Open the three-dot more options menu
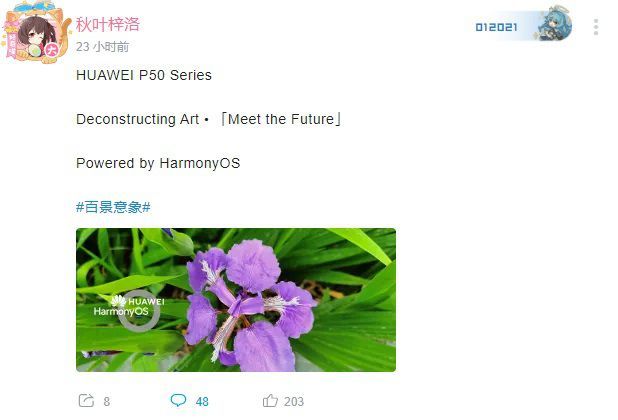 pos(596,27)
